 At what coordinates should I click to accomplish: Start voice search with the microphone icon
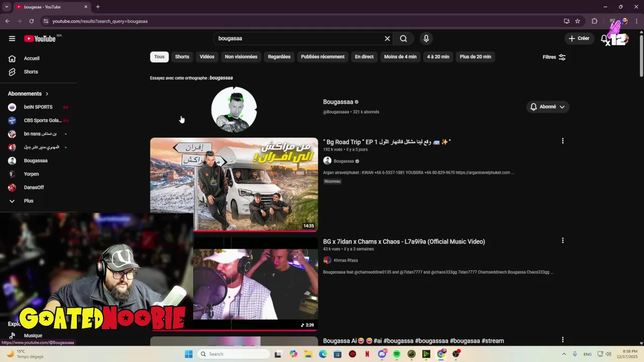click(426, 39)
